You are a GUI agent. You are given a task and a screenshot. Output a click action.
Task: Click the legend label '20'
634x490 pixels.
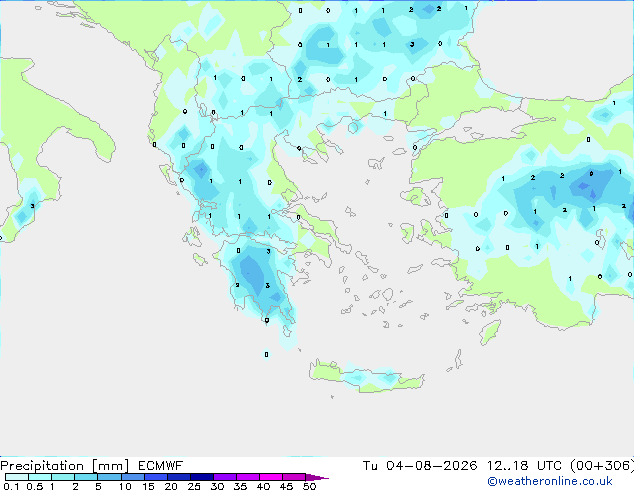point(171,486)
